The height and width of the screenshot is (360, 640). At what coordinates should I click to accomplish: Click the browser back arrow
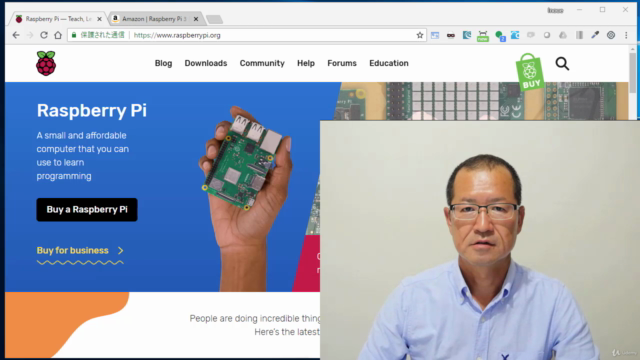tap(16, 35)
